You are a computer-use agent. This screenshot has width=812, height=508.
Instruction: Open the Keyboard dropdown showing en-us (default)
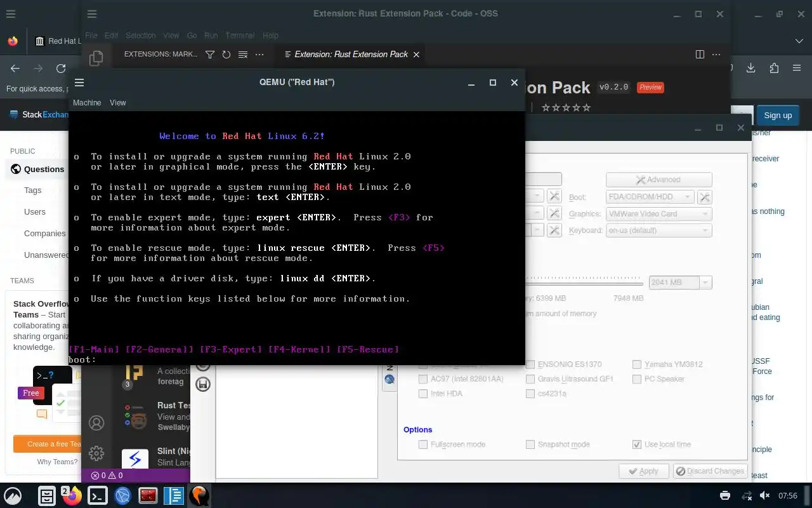[x=658, y=231]
